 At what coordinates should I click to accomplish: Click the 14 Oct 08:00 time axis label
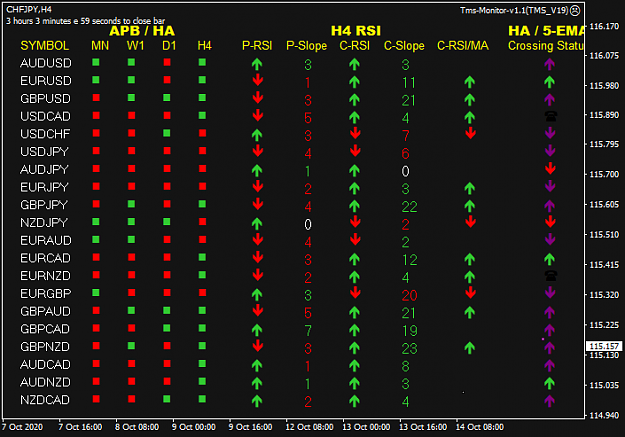480,427
